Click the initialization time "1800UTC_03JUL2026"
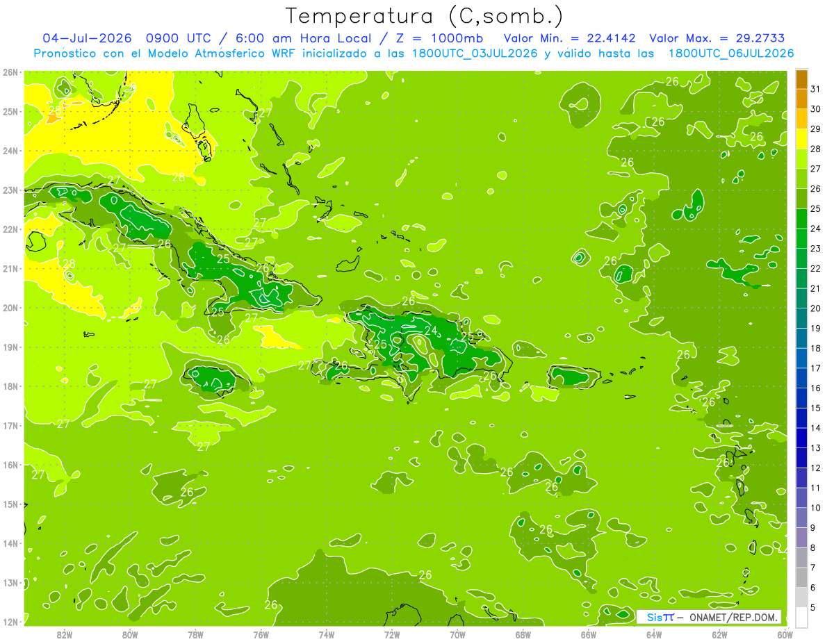 coord(474,53)
